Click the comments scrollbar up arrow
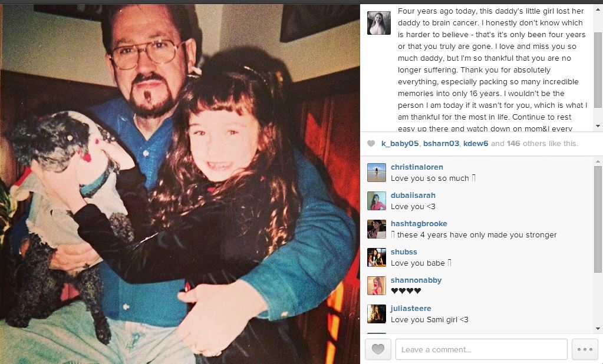This screenshot has width=603, height=364. click(598, 161)
